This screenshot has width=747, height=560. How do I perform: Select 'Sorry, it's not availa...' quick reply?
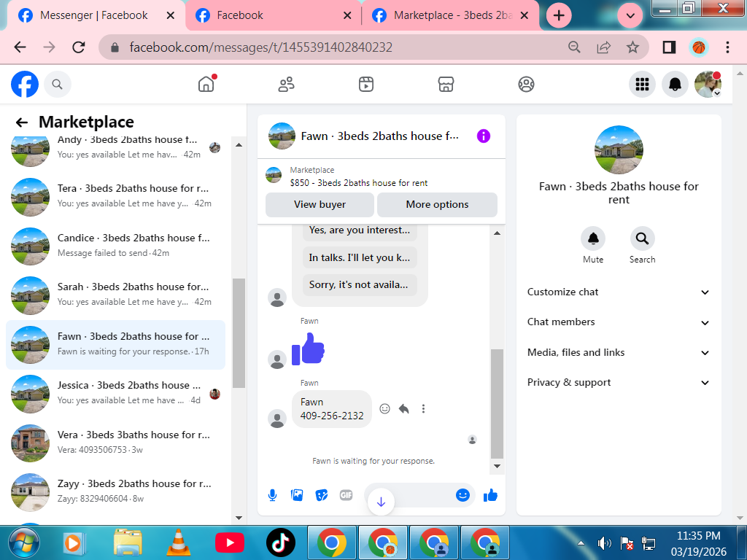click(x=360, y=285)
